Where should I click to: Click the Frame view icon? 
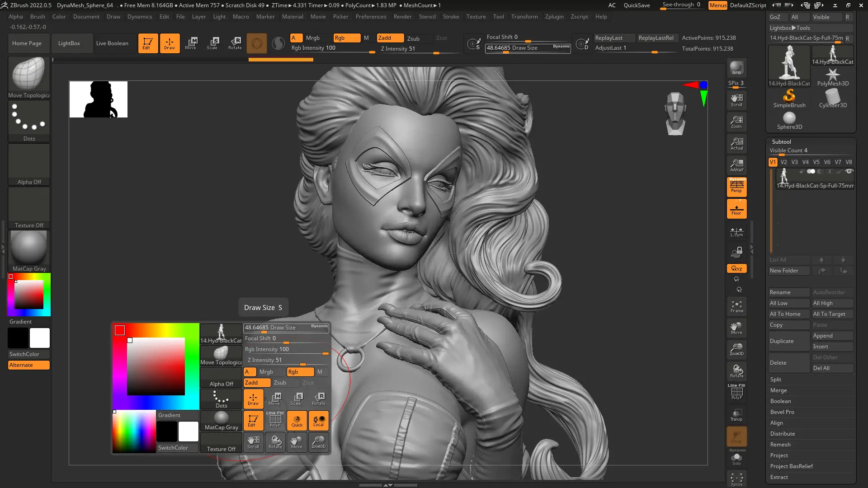(x=736, y=306)
